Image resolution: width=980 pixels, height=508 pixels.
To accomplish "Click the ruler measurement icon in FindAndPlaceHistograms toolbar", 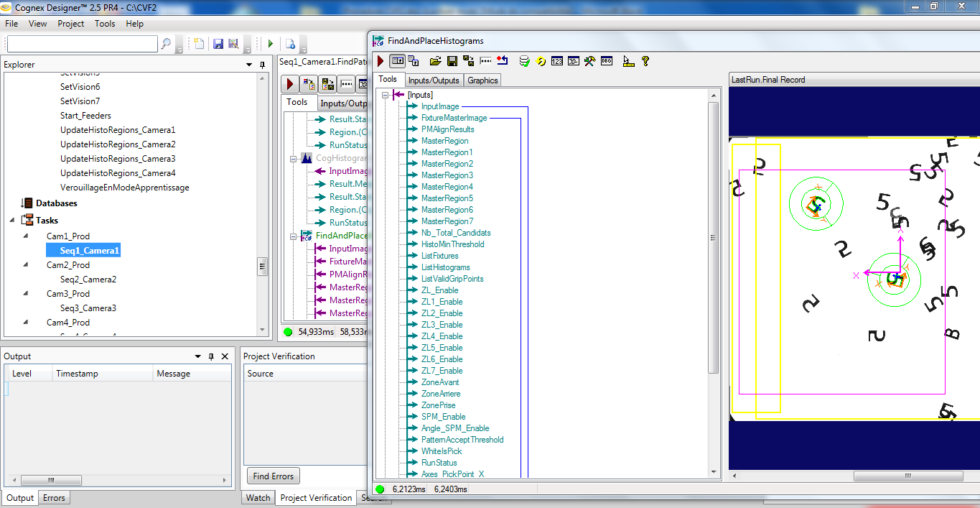I will [x=629, y=61].
